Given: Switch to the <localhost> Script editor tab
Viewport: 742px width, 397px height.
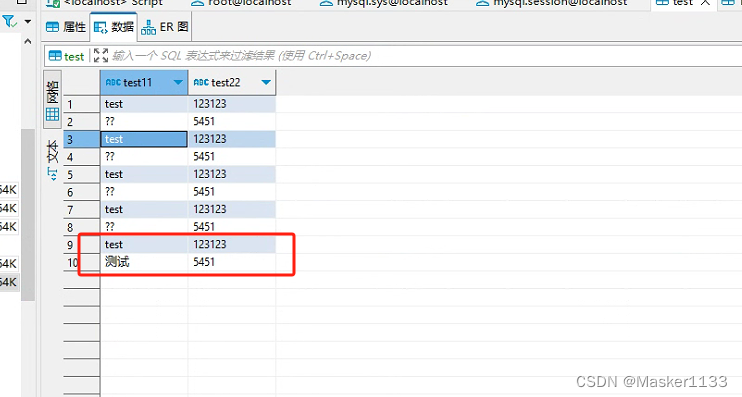Looking at the screenshot, I should 106,3.
